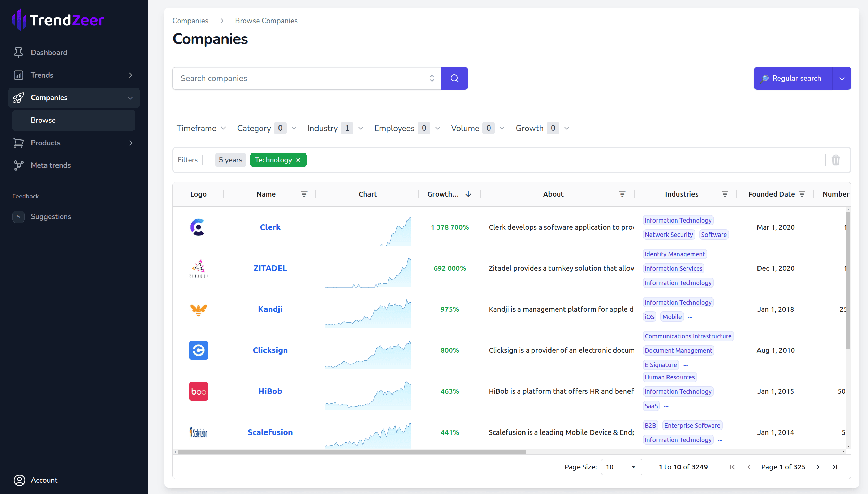This screenshot has height=494, width=868.
Task: Open the Clerk company link
Action: [x=270, y=227]
